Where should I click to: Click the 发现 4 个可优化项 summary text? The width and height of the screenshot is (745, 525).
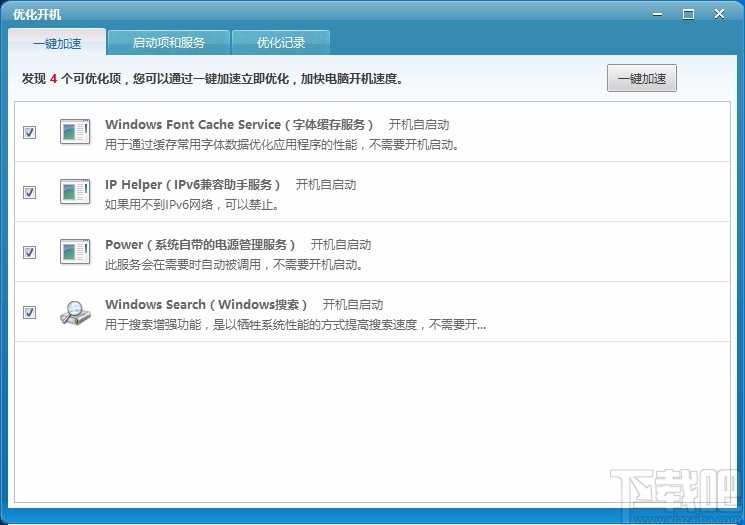tap(212, 79)
